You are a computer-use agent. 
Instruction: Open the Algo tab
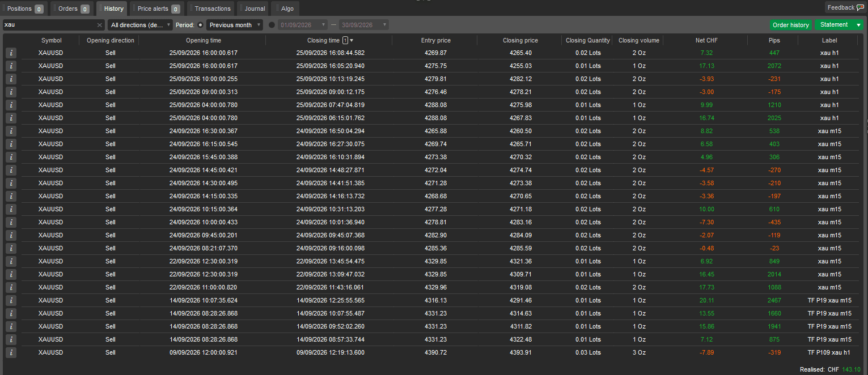pos(286,8)
